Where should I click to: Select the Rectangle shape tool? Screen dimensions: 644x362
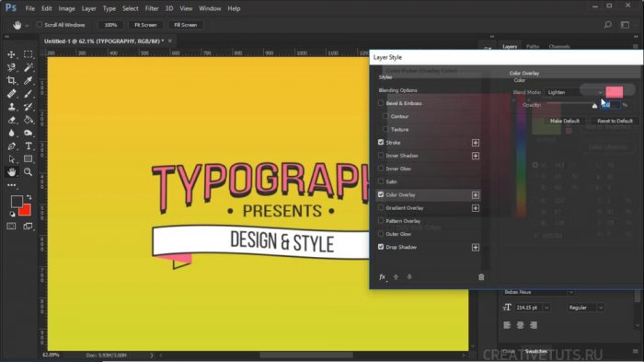coord(28,159)
